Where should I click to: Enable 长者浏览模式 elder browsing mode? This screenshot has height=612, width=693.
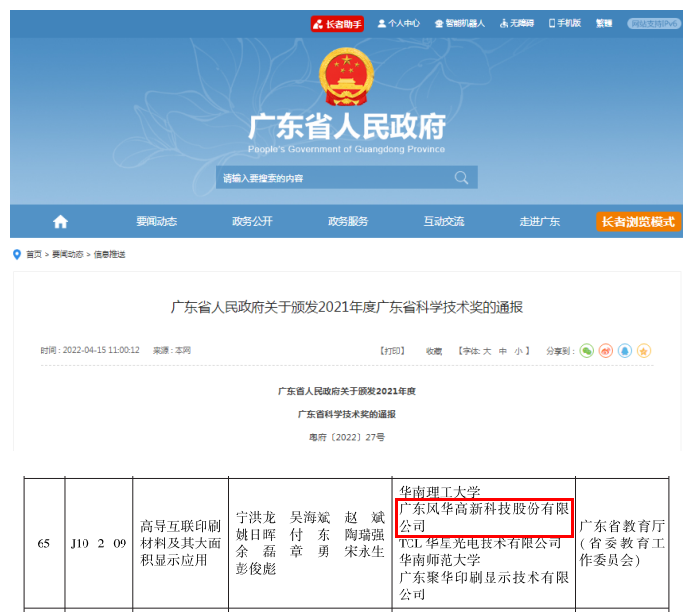click(638, 221)
